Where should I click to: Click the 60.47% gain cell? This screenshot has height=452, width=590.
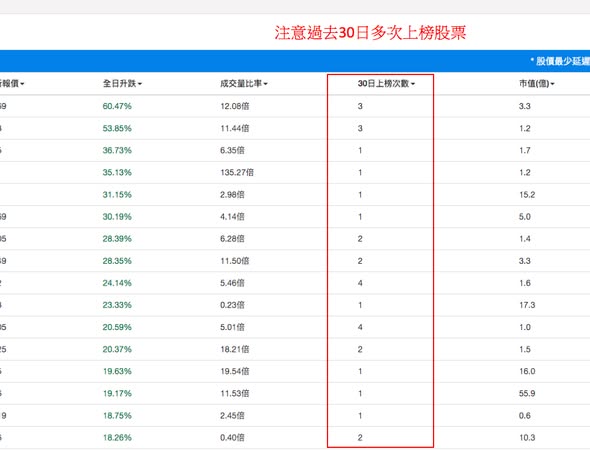(117, 106)
